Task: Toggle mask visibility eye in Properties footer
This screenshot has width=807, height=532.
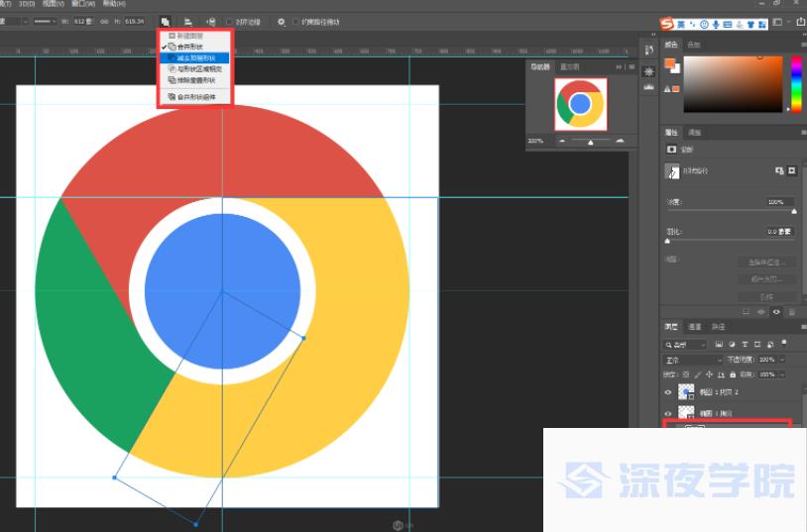Action: (x=776, y=312)
